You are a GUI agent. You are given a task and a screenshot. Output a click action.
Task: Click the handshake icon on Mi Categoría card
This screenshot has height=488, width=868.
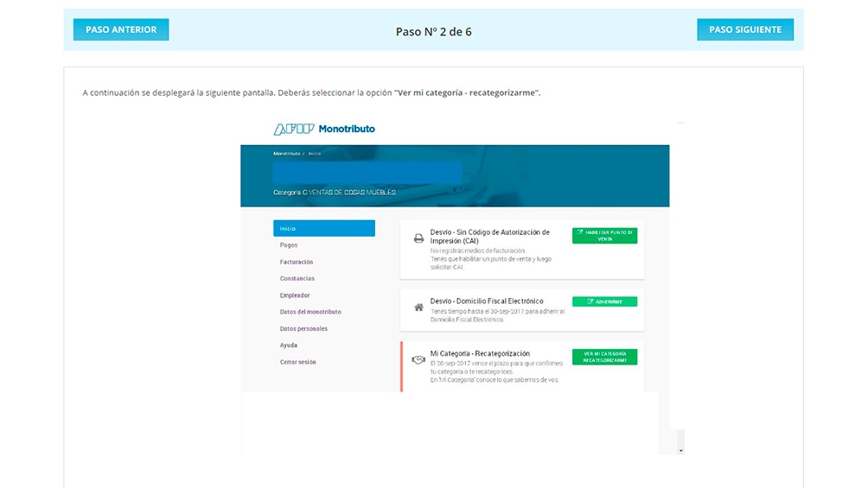(418, 359)
